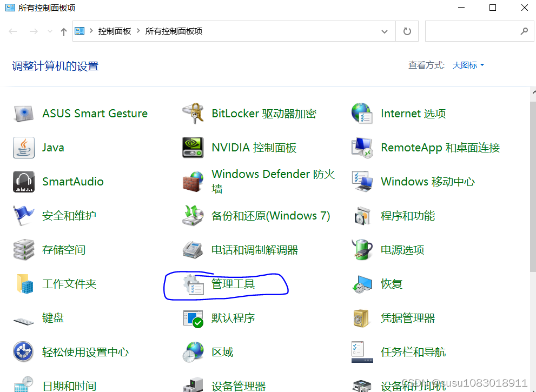Open the recent locations dropdown arrow

pyautogui.click(x=50, y=31)
